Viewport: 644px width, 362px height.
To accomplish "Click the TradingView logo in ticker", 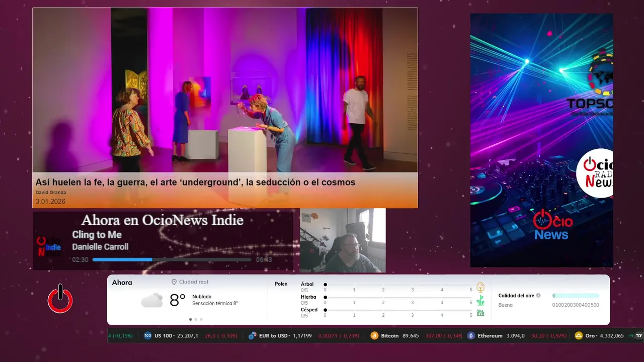I will (639, 335).
